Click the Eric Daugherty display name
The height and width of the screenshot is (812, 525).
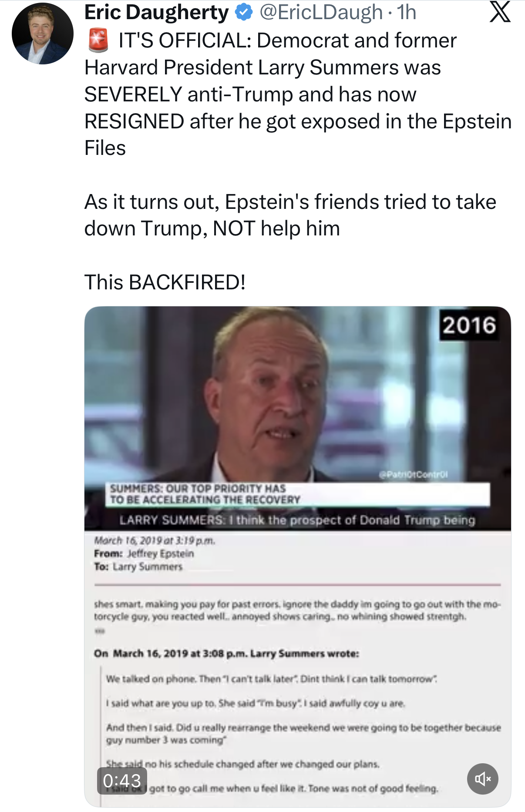tap(156, 12)
